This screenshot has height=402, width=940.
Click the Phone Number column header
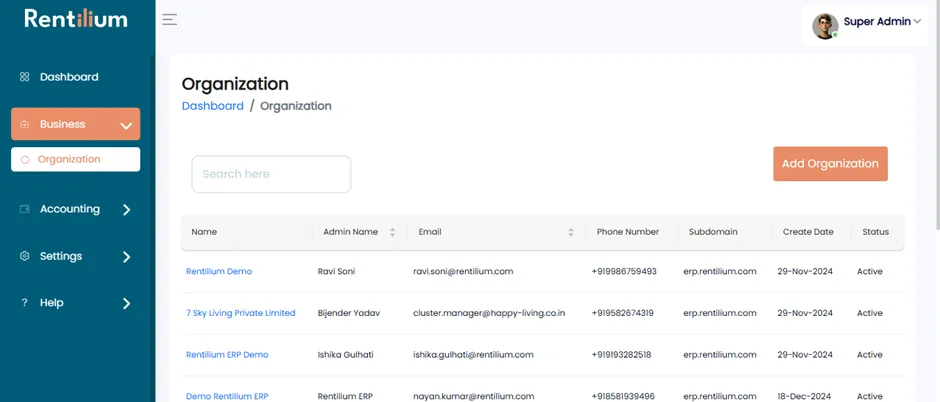tap(628, 232)
